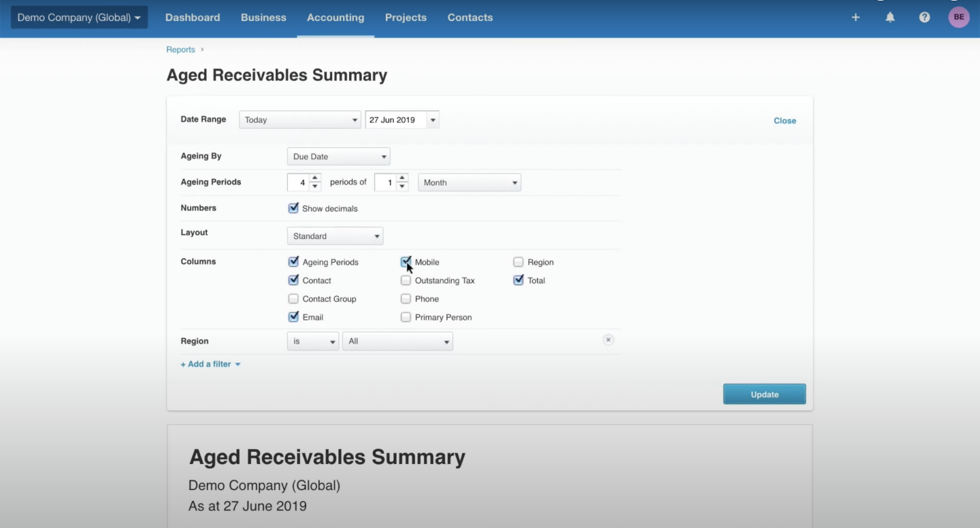Image resolution: width=980 pixels, height=528 pixels.
Task: Open the Month period unit dropdown
Action: pos(469,183)
